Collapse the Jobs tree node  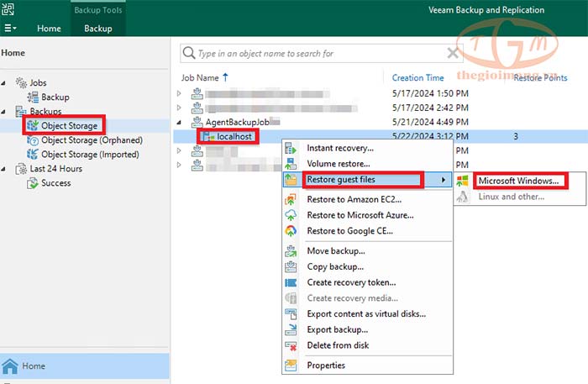click(3, 83)
